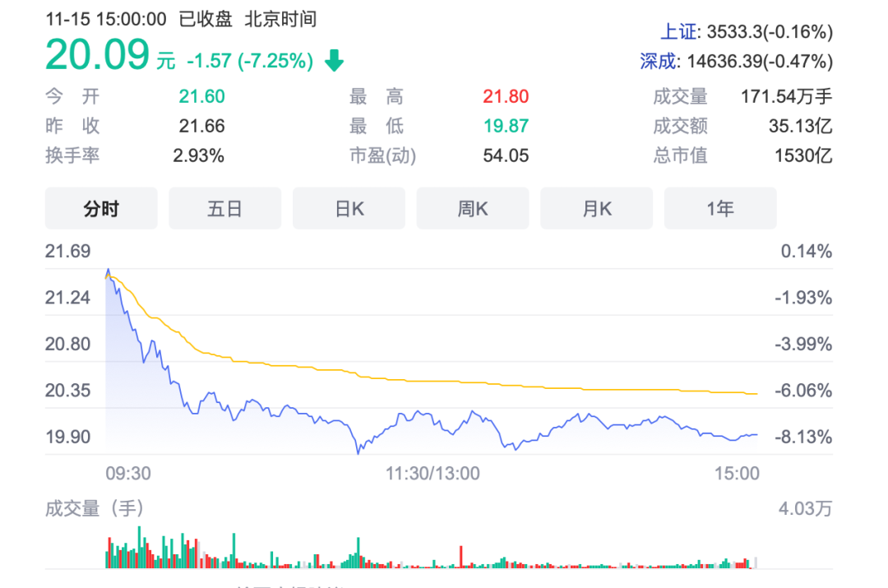This screenshot has width=888, height=588.
Task: Open the 日K chart view
Action: tap(349, 209)
